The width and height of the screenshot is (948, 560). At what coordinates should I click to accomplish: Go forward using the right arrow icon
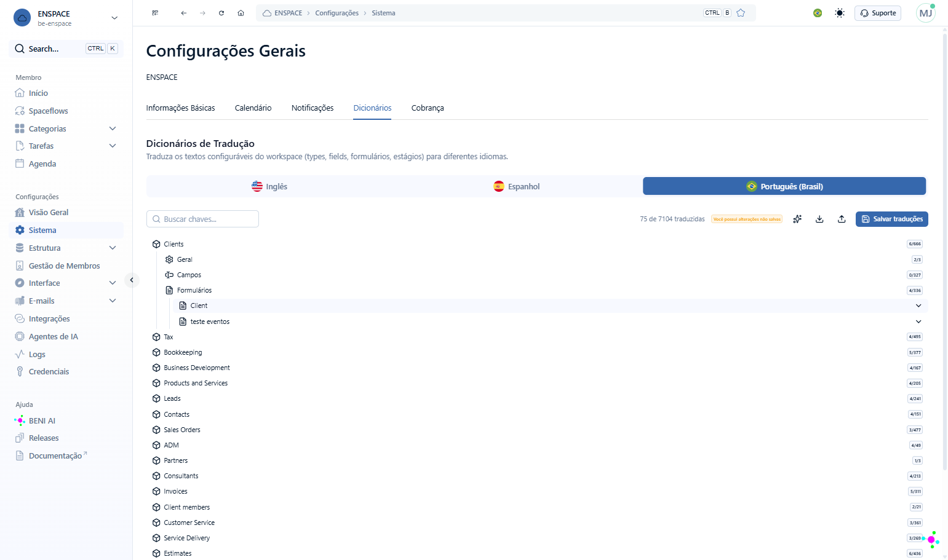click(x=202, y=13)
